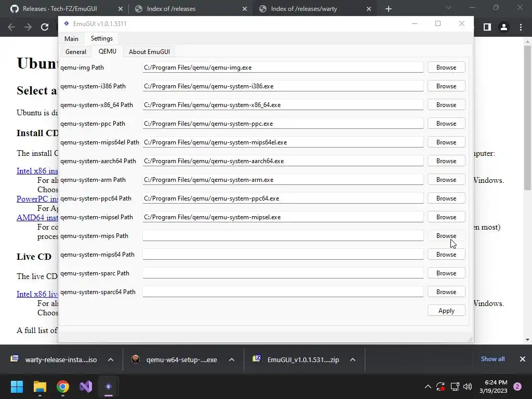532x399 pixels.
Task: Browse for the qemu-img path
Action: 446,68
